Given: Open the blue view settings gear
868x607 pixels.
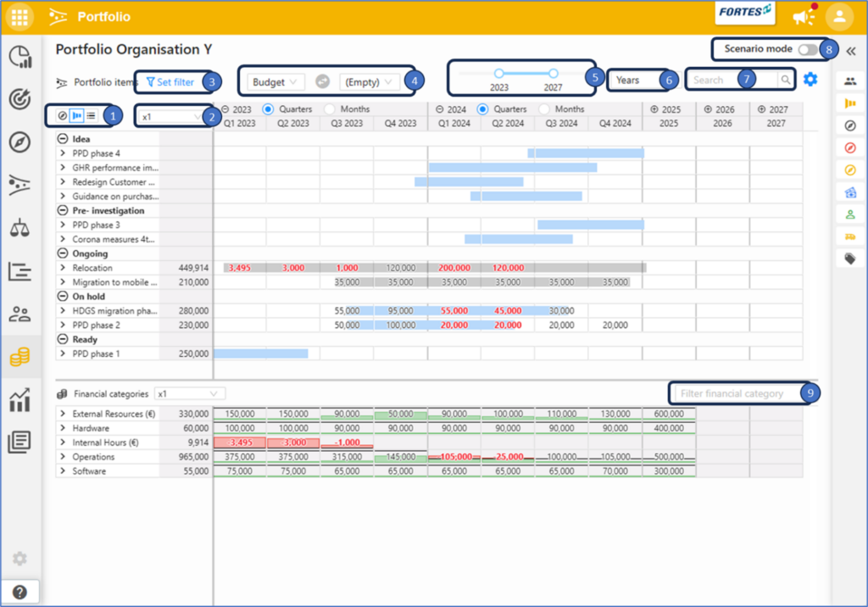Looking at the screenshot, I should tap(810, 79).
